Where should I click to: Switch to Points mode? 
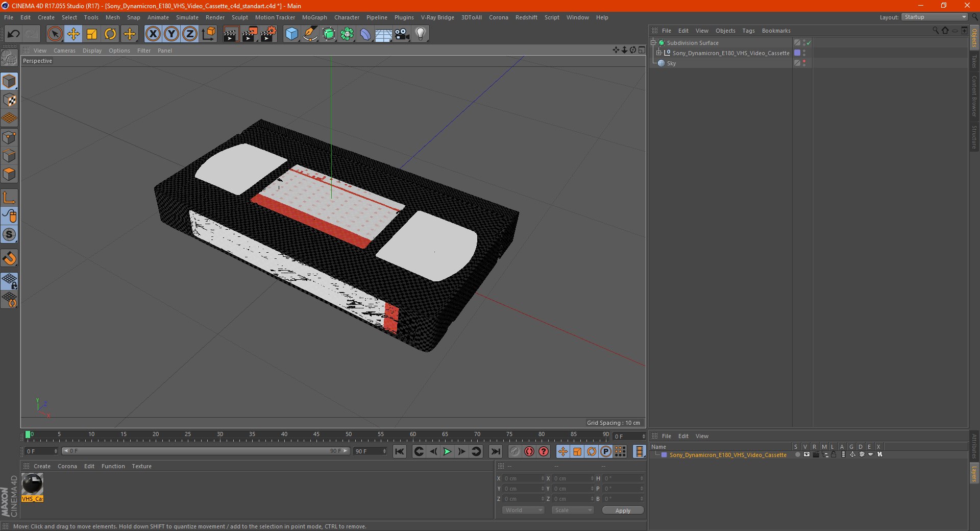9,137
